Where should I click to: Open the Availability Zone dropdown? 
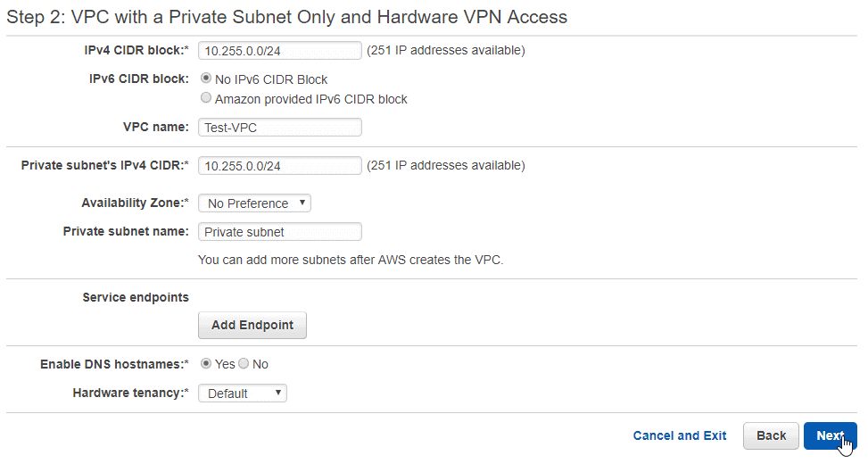[254, 203]
